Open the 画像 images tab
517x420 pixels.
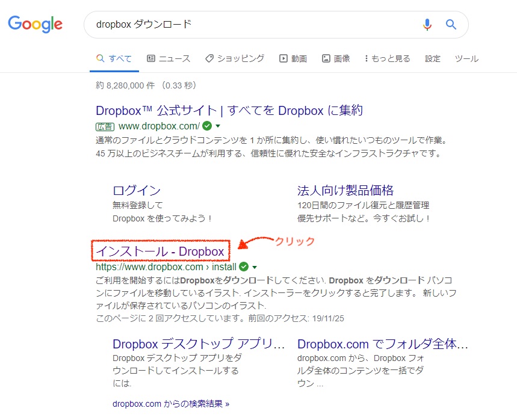click(x=336, y=59)
